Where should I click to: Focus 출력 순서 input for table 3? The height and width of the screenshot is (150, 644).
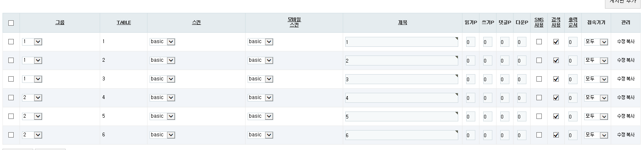click(x=573, y=79)
